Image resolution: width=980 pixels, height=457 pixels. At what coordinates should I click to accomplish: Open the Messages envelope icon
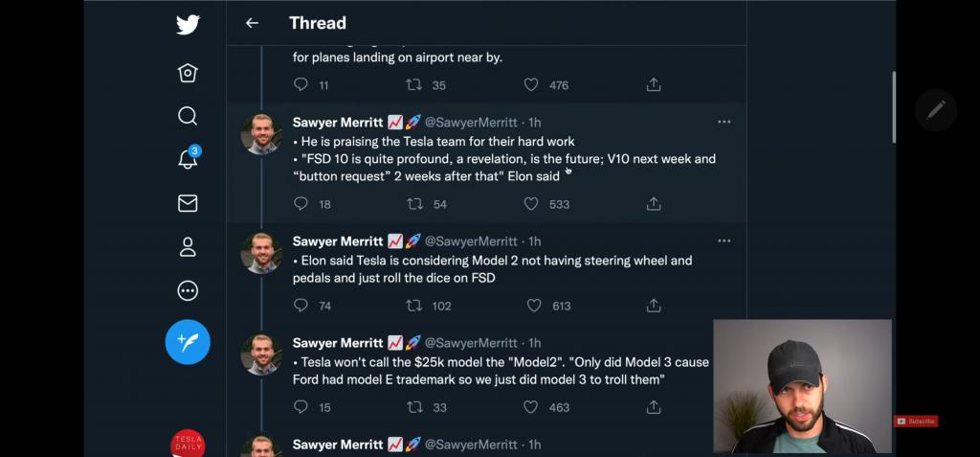coord(188,203)
